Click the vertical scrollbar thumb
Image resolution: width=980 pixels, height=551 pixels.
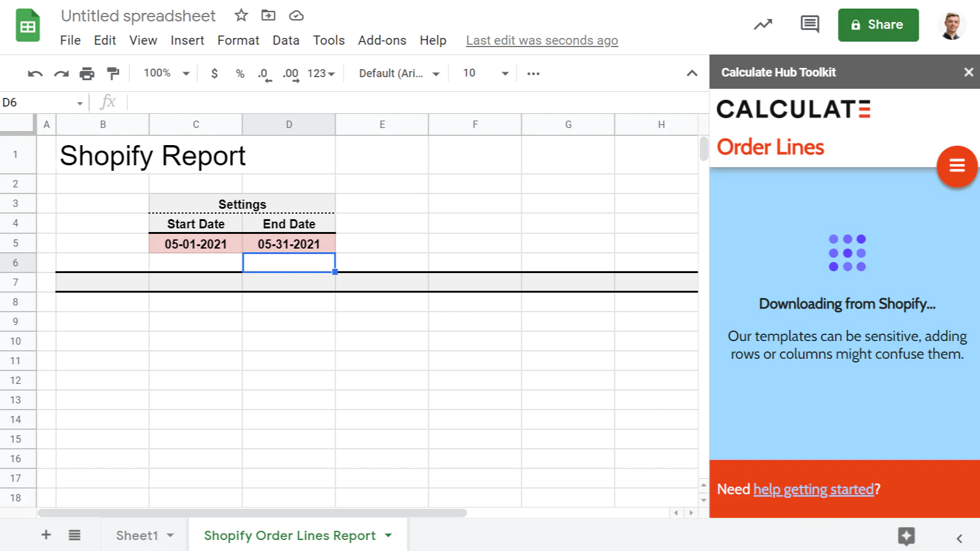pos(704,149)
